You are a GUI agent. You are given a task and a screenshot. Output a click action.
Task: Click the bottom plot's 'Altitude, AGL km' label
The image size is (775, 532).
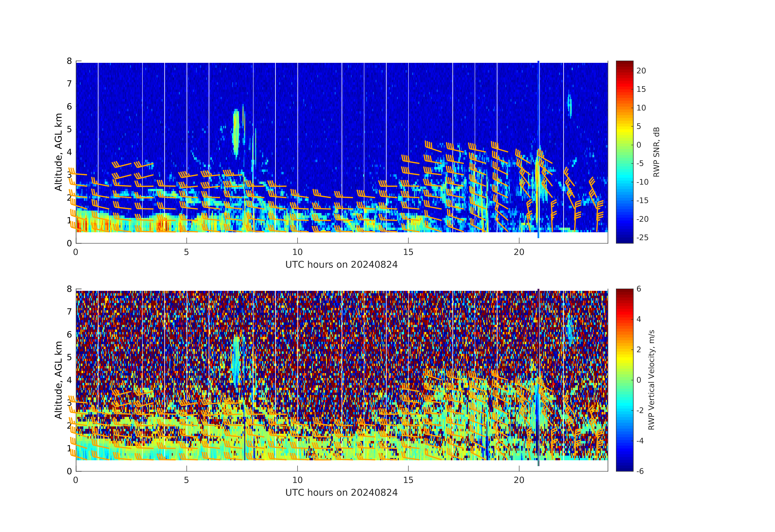58,380
